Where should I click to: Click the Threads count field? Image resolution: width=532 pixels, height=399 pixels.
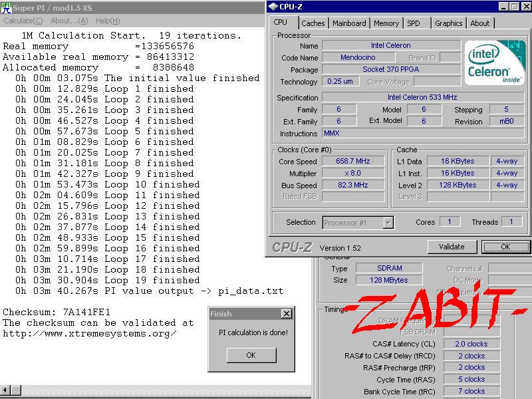tap(511, 222)
